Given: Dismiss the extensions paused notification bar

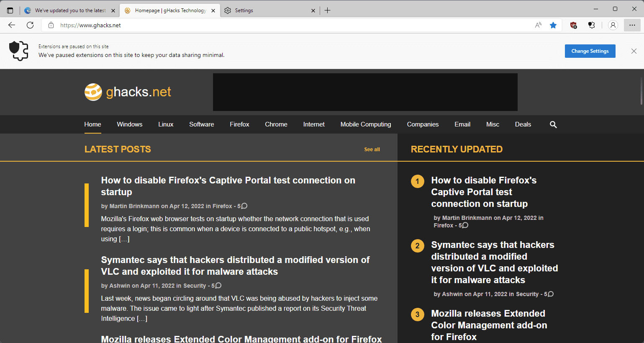Looking at the screenshot, I should (x=634, y=51).
